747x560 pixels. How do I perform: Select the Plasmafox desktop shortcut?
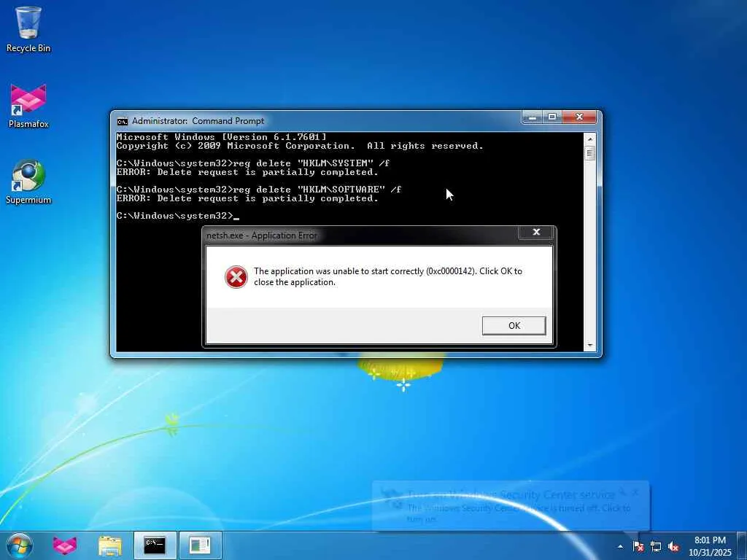click(28, 106)
